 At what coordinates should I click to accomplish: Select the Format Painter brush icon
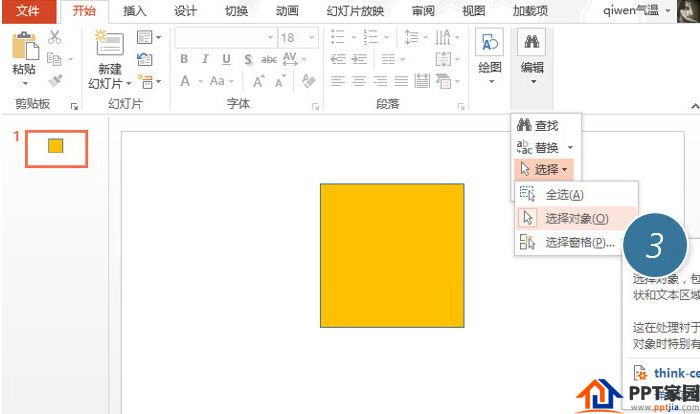coord(55,81)
